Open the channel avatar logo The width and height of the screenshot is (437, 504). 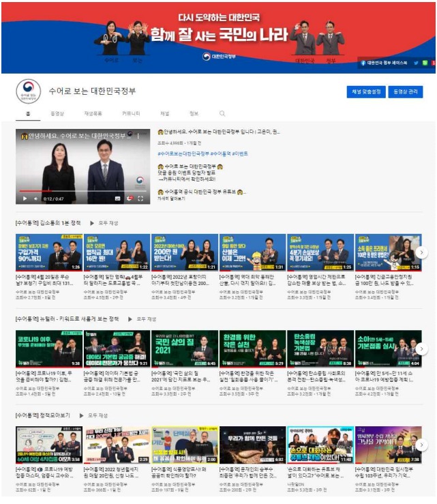[28, 91]
